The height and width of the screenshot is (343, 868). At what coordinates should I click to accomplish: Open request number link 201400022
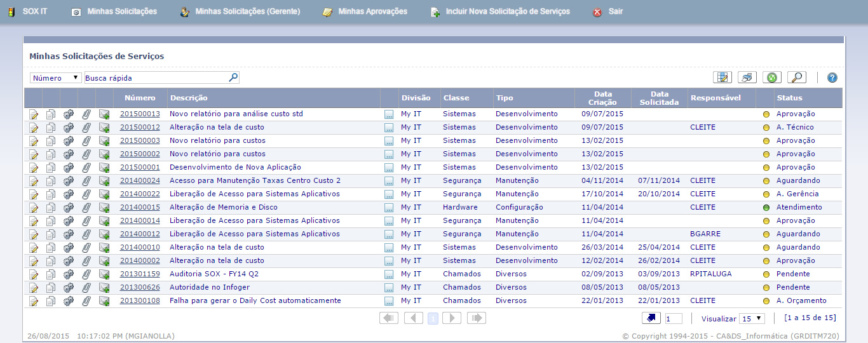click(140, 194)
